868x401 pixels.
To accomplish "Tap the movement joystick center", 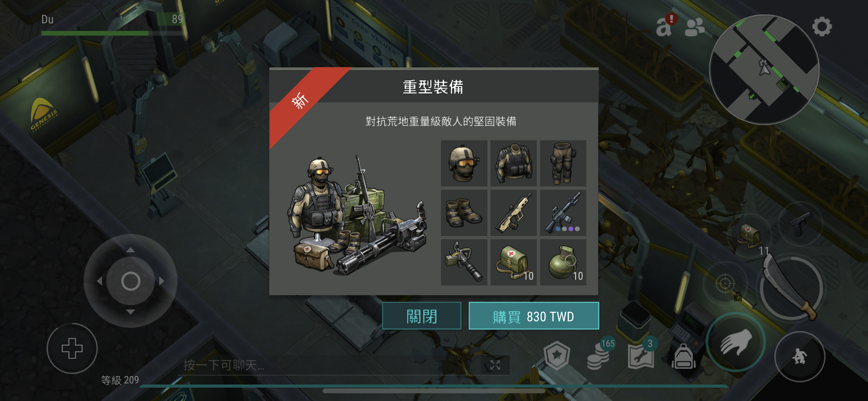I will (x=131, y=281).
